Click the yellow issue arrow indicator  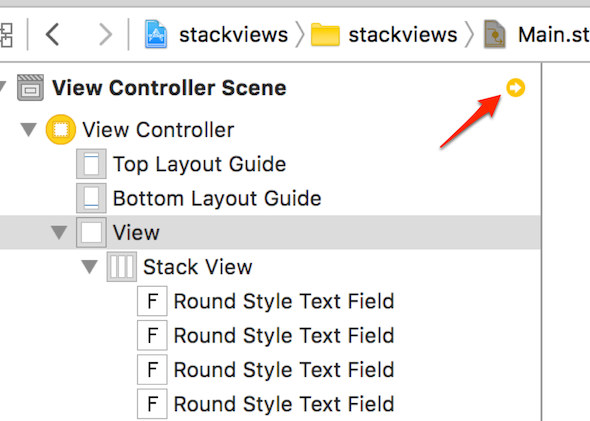[515, 88]
